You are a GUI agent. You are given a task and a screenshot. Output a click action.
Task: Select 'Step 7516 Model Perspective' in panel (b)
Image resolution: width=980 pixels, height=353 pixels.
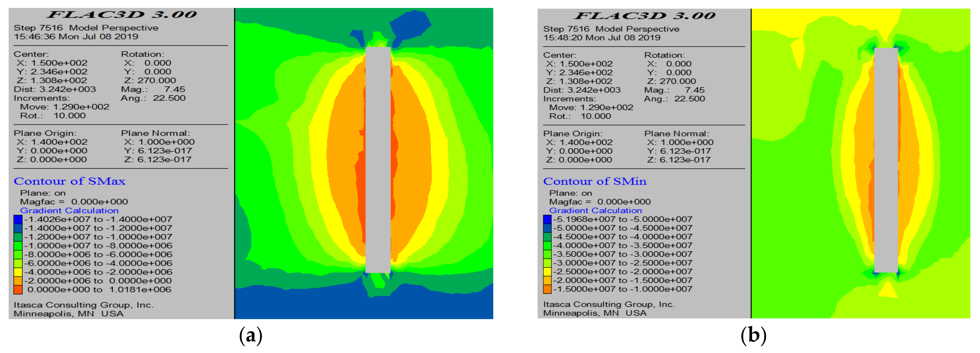(x=611, y=29)
